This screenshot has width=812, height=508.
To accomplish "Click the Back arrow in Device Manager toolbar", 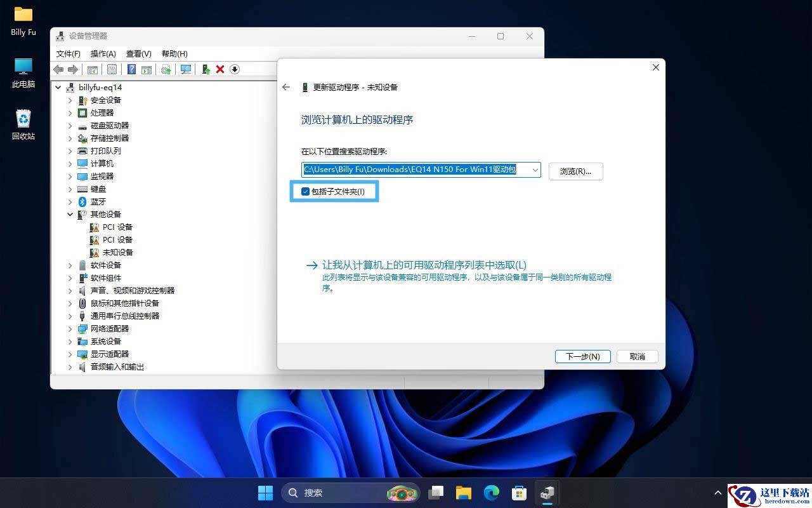I will coord(58,69).
